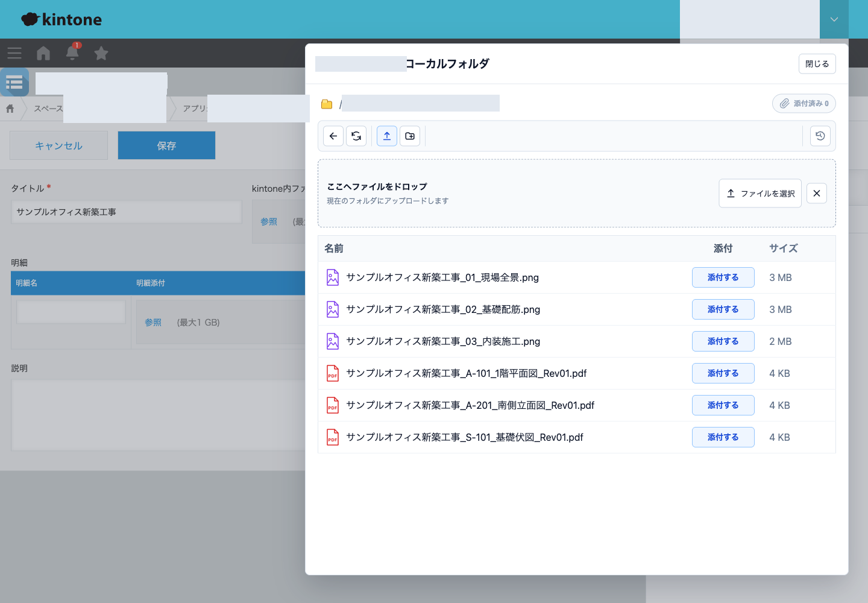Screen dimensions: 868x603
Task: Open the history icon in the toolbar
Action: pyautogui.click(x=820, y=136)
